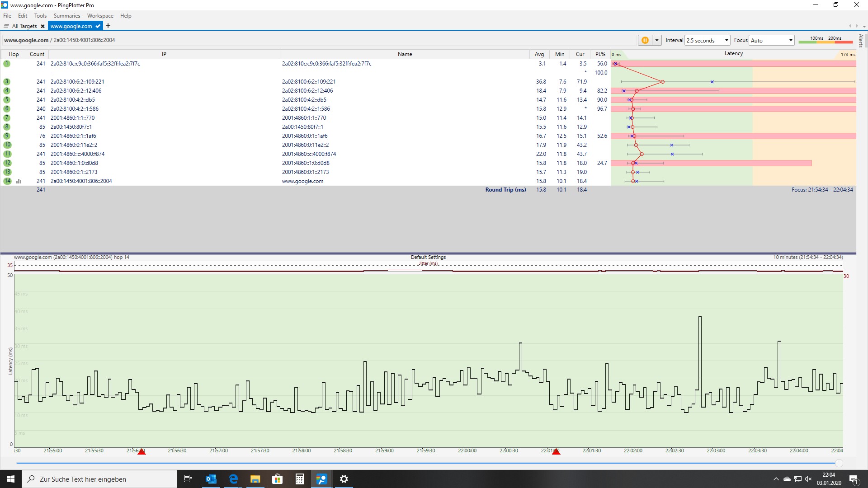The width and height of the screenshot is (868, 488).
Task: Close the All Targets tab
Action: [x=43, y=26]
